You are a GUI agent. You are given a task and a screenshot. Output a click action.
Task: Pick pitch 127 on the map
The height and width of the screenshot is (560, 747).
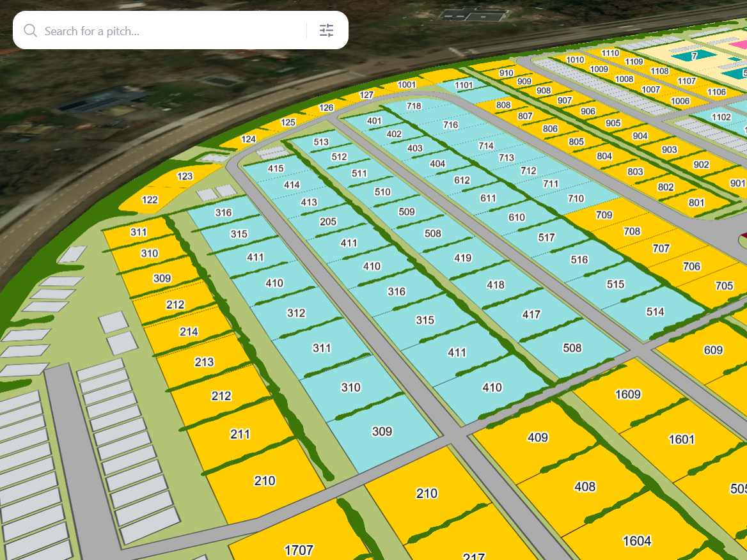(366, 95)
